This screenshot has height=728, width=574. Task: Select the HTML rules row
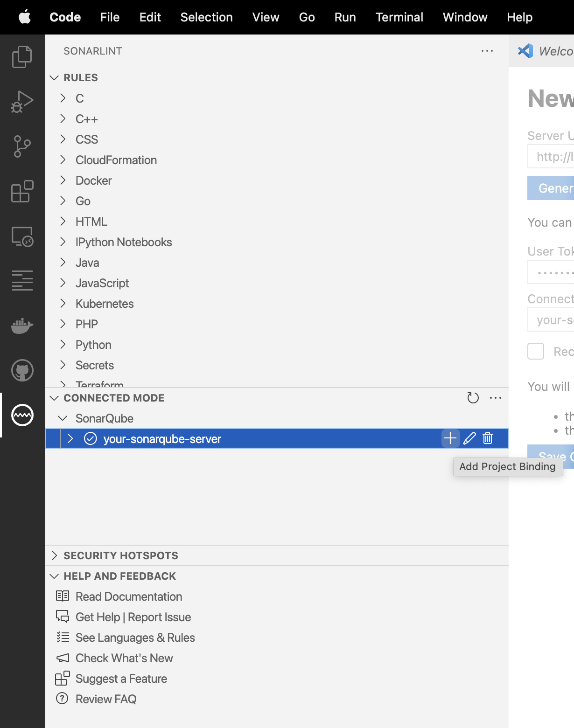click(x=277, y=222)
